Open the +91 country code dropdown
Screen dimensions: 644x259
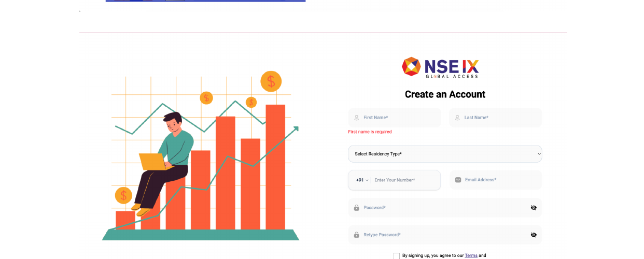pyautogui.click(x=362, y=180)
